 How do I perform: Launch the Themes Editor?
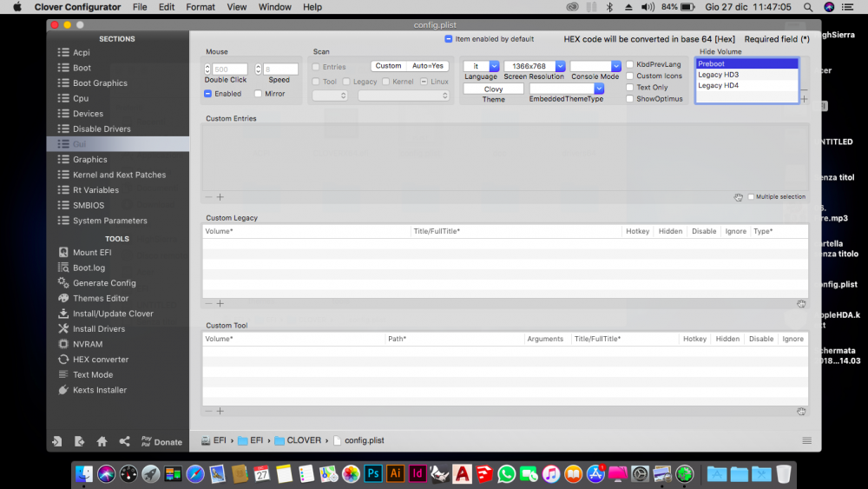pyautogui.click(x=100, y=298)
